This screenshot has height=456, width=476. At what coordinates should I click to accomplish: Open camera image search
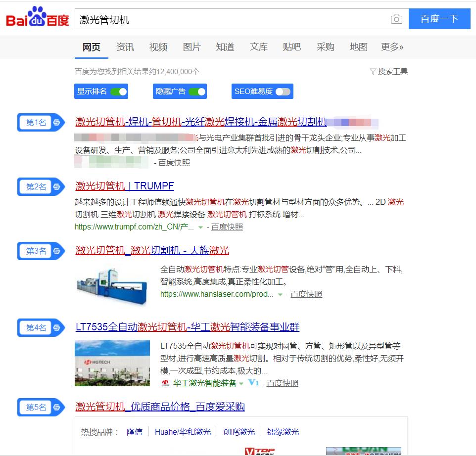[x=396, y=19]
